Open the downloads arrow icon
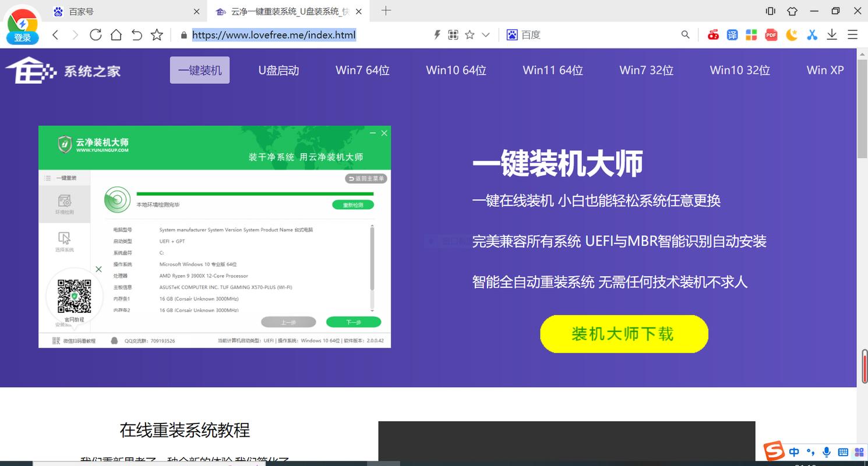This screenshot has height=466, width=868. pyautogui.click(x=832, y=35)
